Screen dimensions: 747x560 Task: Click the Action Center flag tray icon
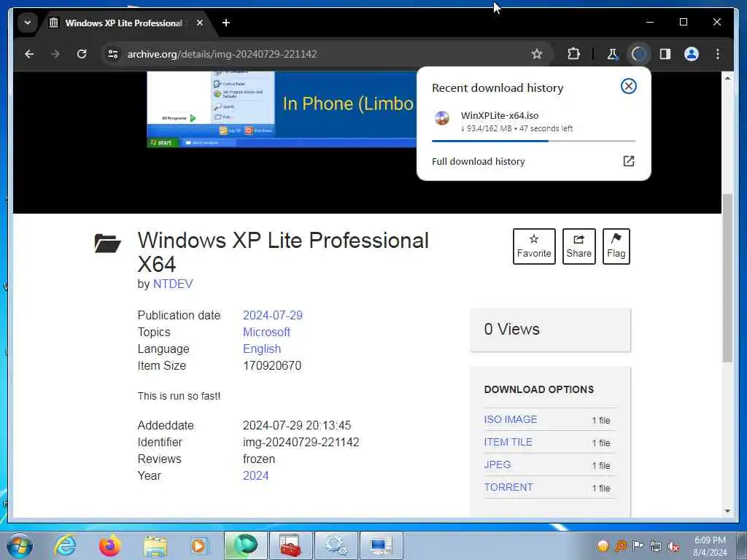tap(638, 545)
